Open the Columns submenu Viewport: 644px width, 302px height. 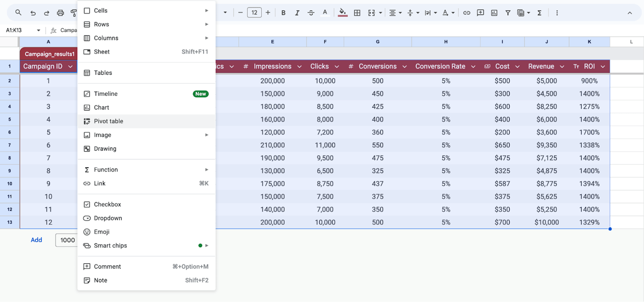(146, 38)
